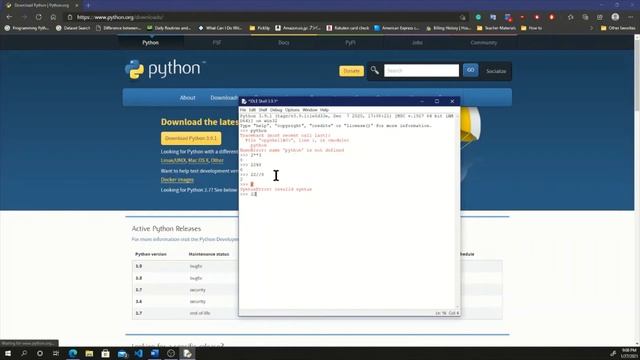Screen dimensions: 640x360
Task: Click the taskbar clock and date
Action: pos(629,353)
